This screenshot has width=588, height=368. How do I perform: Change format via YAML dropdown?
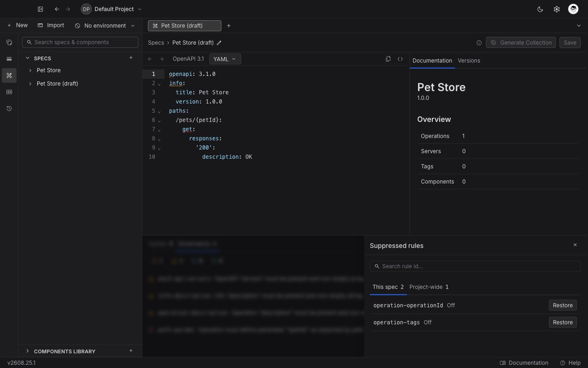pos(225,59)
